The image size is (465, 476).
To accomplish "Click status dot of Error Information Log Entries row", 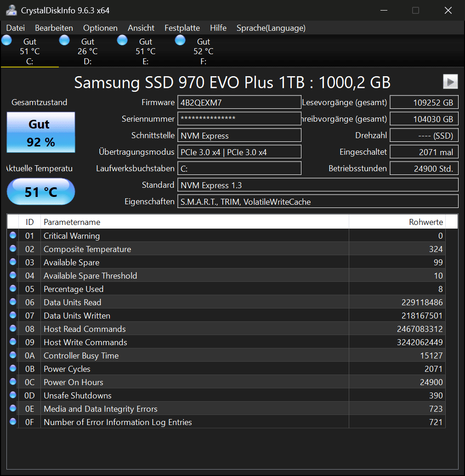I will (x=13, y=422).
